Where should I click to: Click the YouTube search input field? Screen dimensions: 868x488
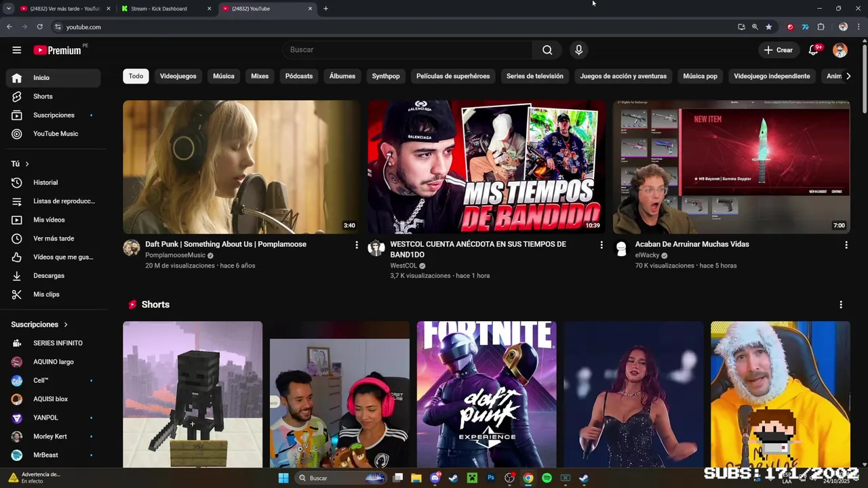[x=407, y=50]
